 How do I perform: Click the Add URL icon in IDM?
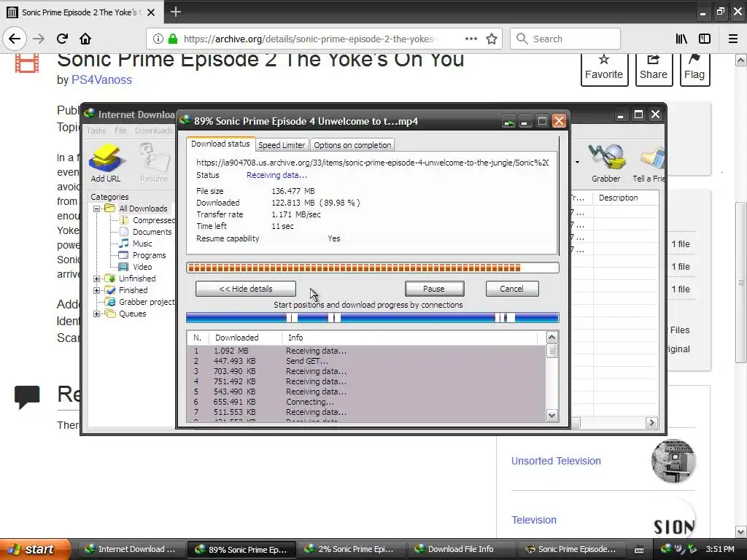tap(106, 163)
